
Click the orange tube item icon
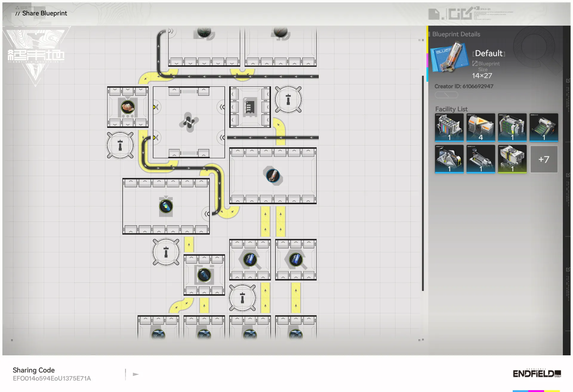pyautogui.click(x=273, y=176)
